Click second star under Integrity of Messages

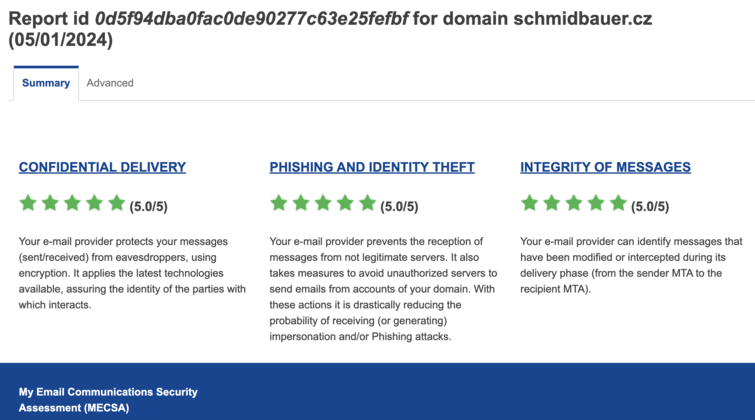552,203
